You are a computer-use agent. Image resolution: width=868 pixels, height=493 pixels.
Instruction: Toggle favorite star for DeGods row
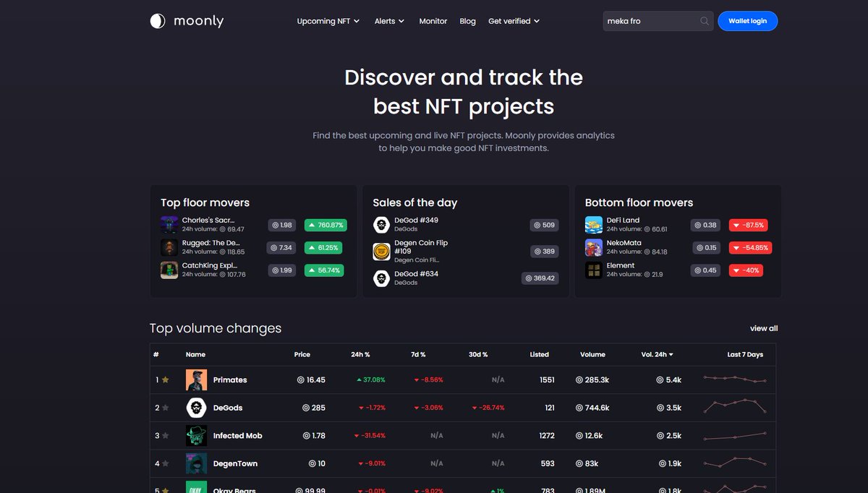click(x=166, y=408)
